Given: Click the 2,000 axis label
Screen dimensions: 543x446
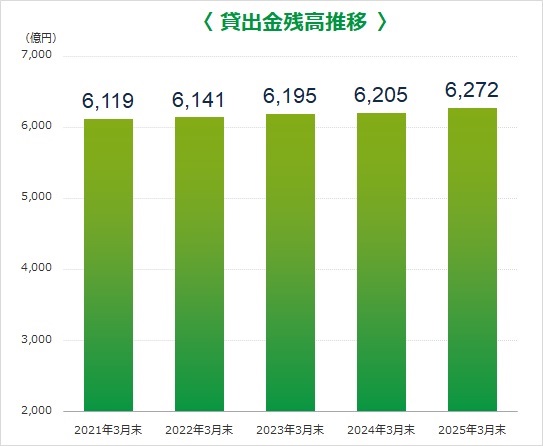Looking at the screenshot, I should (x=36, y=410).
